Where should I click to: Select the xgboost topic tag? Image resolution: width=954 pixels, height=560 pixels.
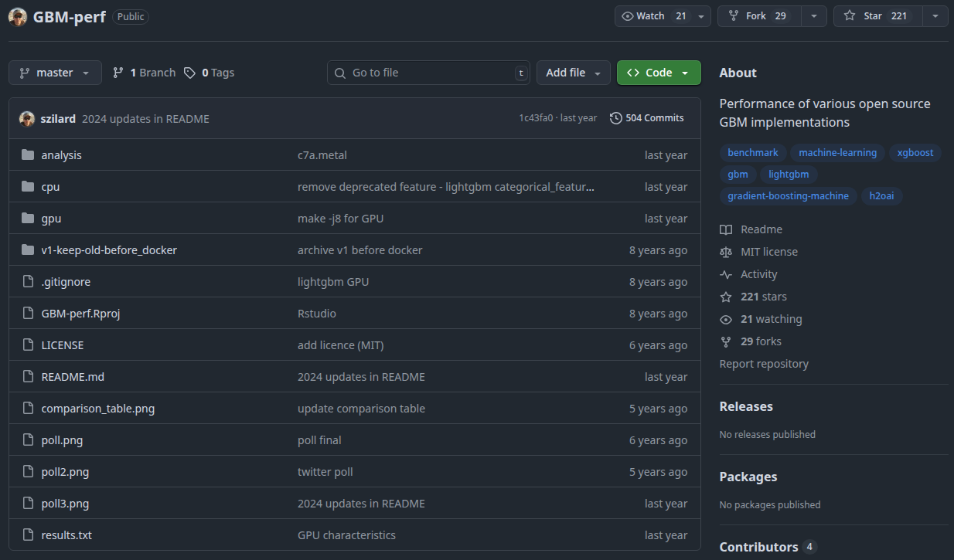click(915, 152)
